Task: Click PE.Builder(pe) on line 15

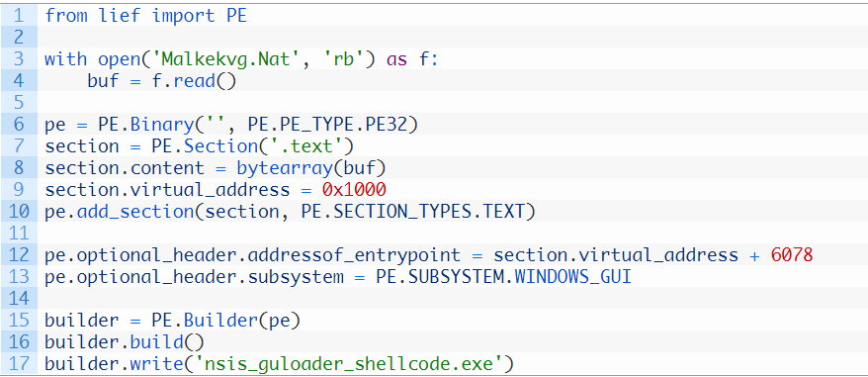Action: coord(226,321)
